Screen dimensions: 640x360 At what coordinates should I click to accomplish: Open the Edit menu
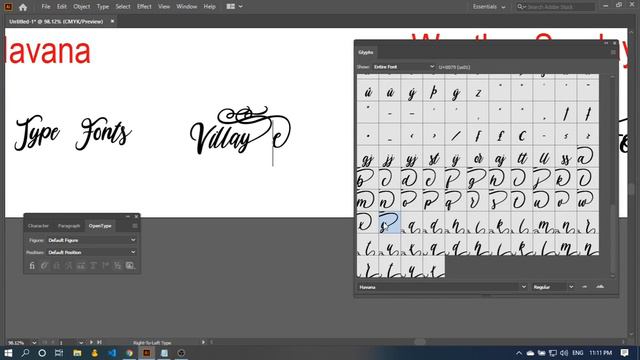click(x=62, y=7)
